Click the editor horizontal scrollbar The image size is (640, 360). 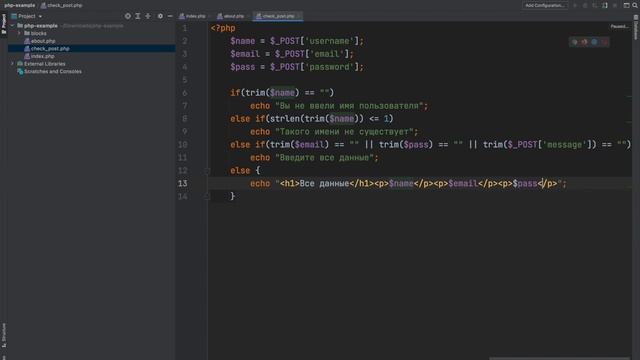[x=559, y=358]
